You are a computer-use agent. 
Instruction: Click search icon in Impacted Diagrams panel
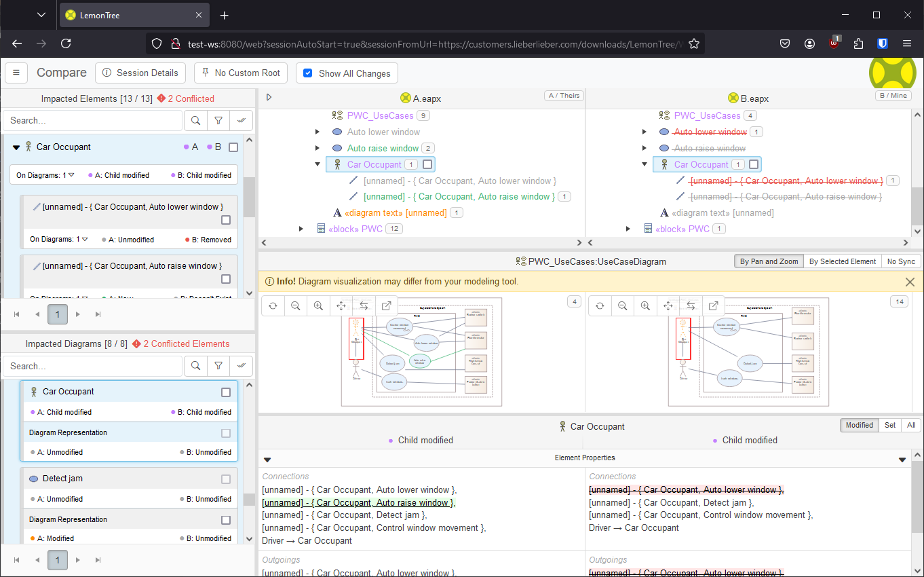click(195, 366)
